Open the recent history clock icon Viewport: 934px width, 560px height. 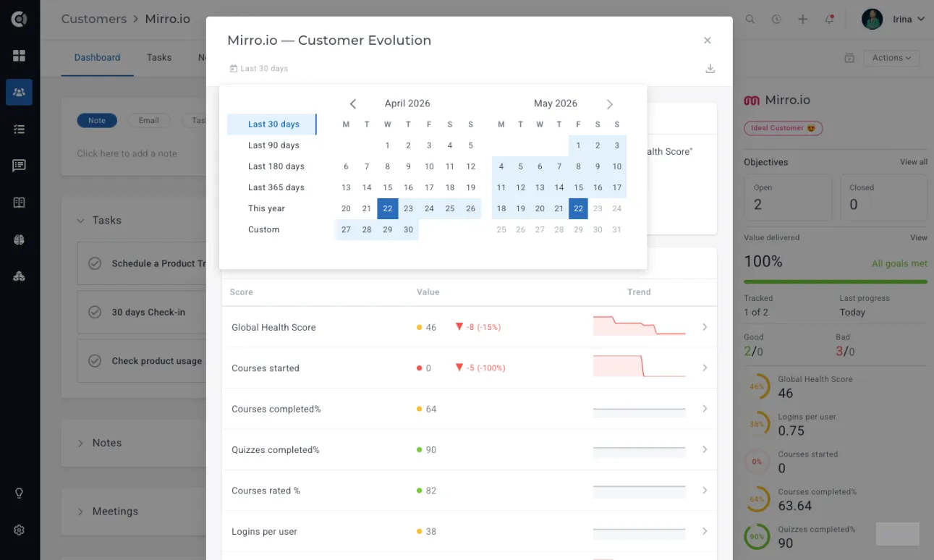click(776, 20)
